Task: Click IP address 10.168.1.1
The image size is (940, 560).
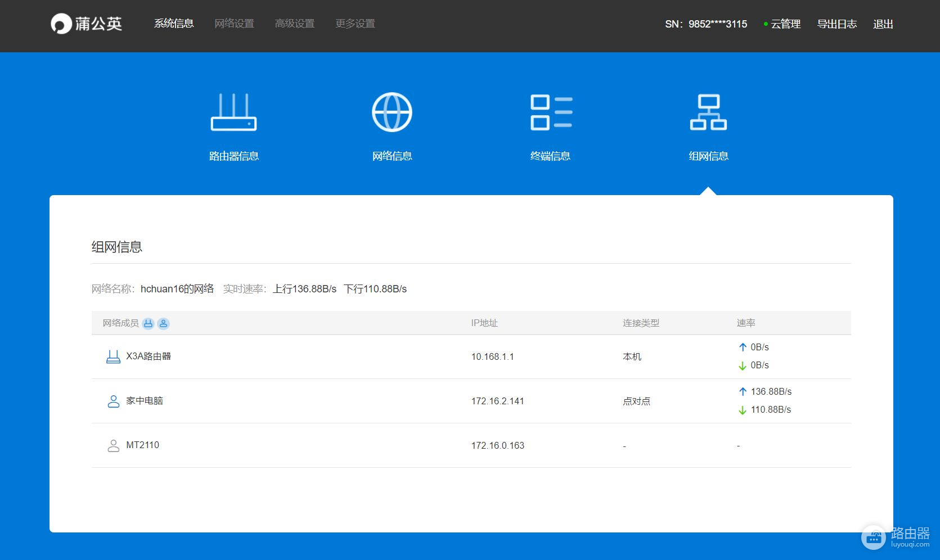Action: [492, 356]
